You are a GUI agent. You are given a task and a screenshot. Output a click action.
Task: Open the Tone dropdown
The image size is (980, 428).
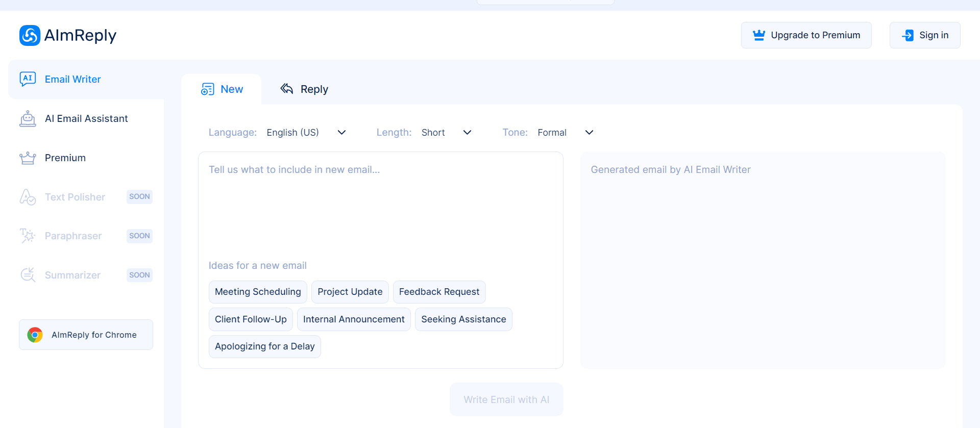click(x=566, y=133)
